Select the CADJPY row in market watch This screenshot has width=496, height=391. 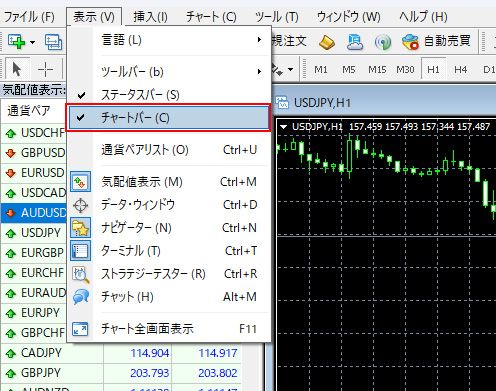tap(121, 353)
